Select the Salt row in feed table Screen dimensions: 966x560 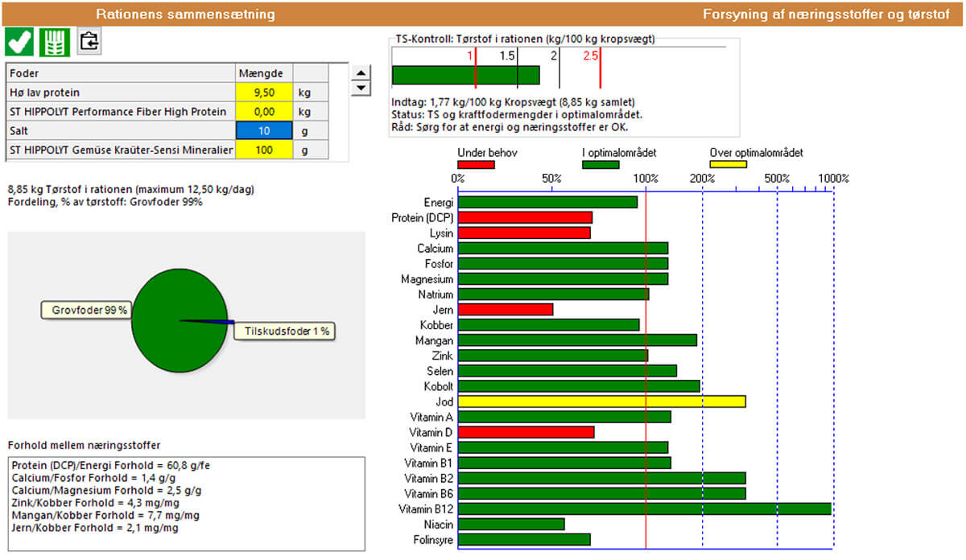121,130
